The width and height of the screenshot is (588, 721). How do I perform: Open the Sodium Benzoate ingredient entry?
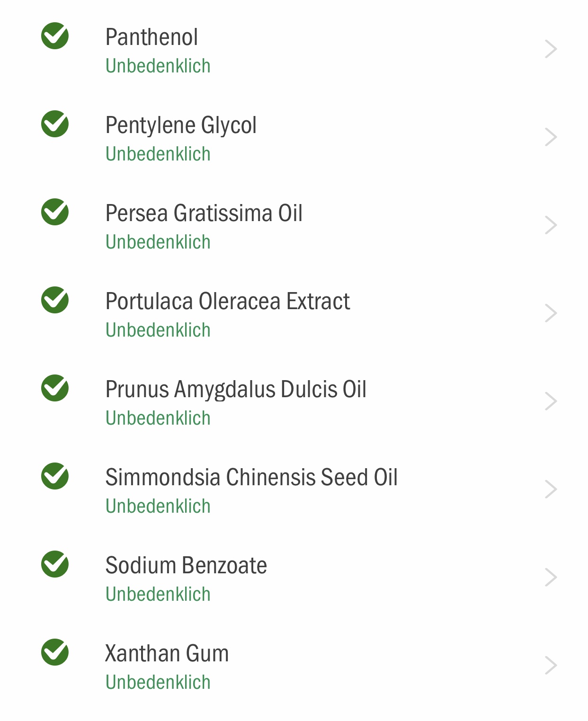(x=294, y=578)
